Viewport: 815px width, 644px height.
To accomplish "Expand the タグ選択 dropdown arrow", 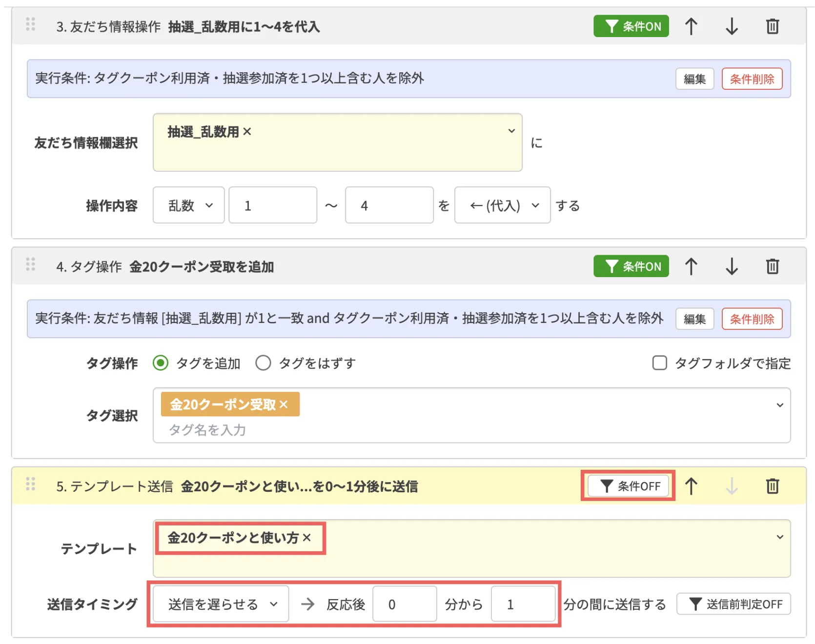I will [780, 405].
